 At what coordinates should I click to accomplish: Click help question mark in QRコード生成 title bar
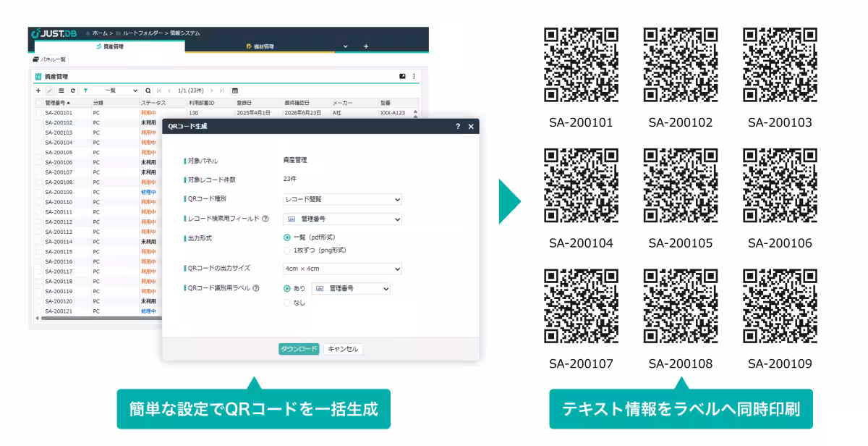coord(458,126)
